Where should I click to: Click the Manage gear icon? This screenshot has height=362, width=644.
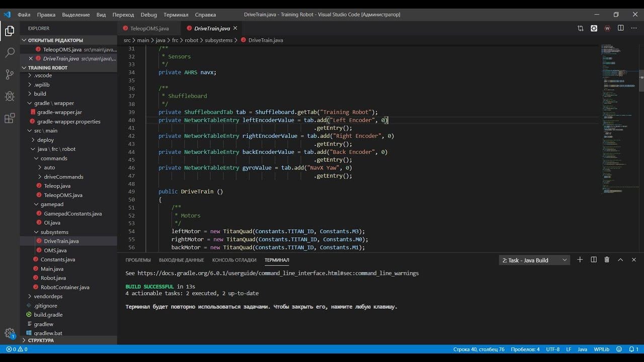(10, 333)
